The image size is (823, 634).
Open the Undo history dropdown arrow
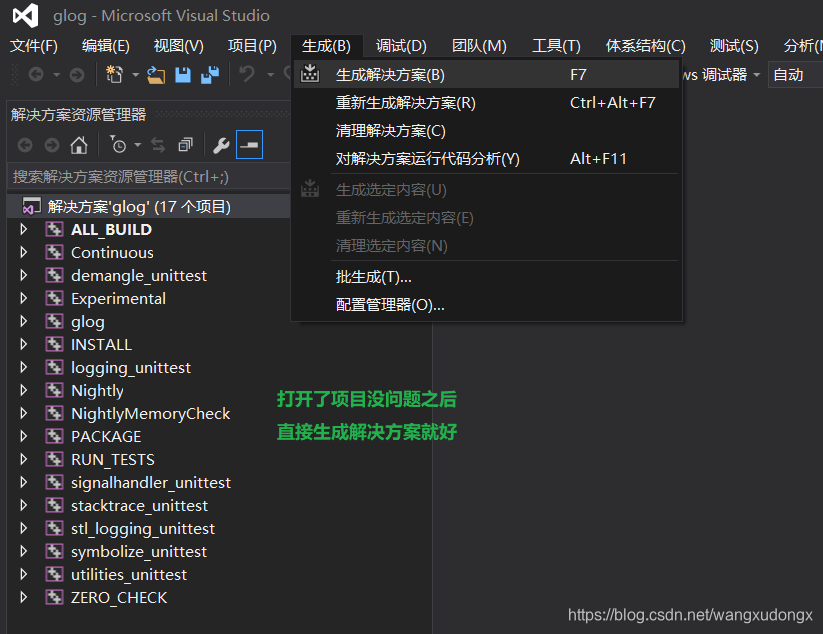pyautogui.click(x=270, y=75)
